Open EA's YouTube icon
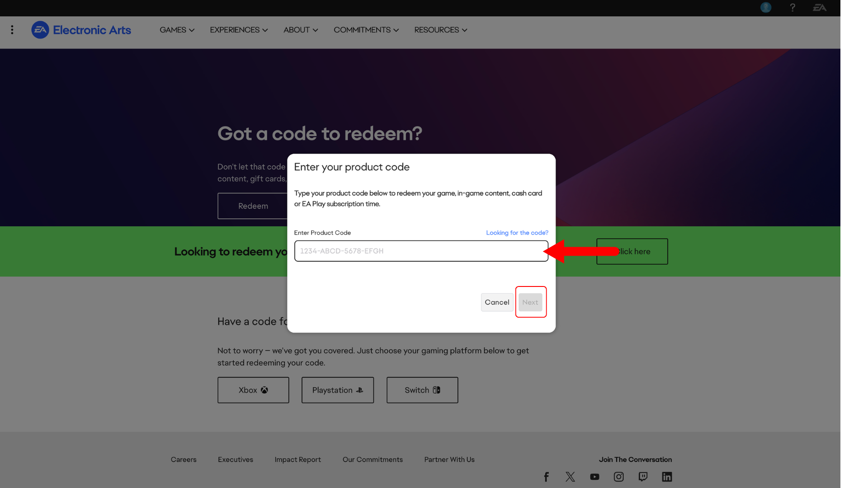The width and height of the screenshot is (868, 488). tap(594, 477)
